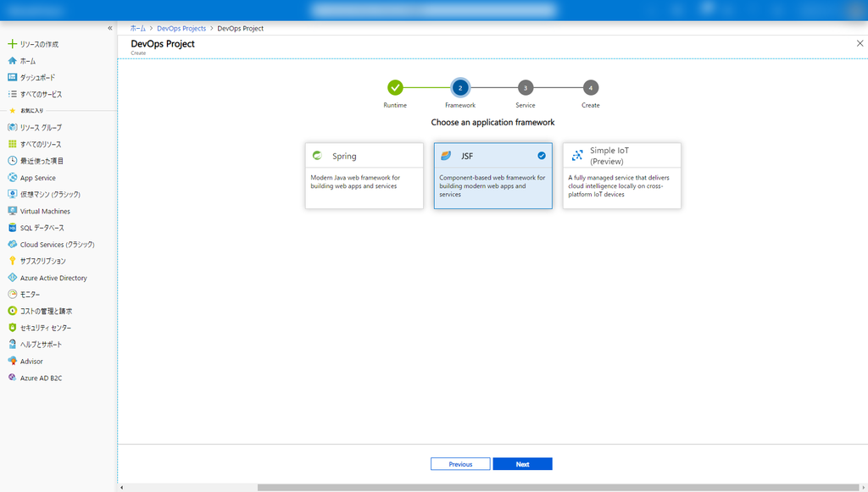The width and height of the screenshot is (868, 492).
Task: Click the Previous button
Action: click(460, 464)
